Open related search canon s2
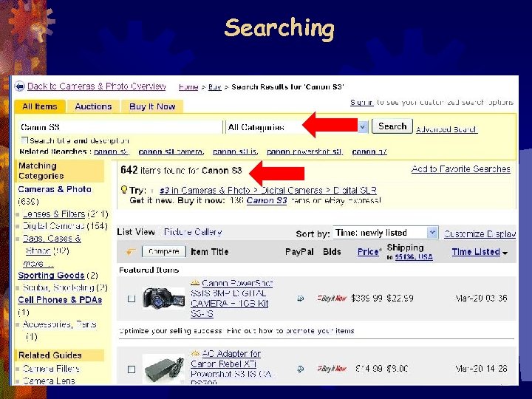532x399 pixels. [112, 151]
